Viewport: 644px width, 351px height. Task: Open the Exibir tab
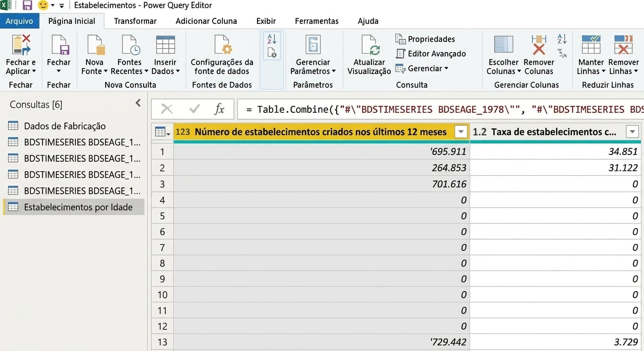(x=266, y=21)
